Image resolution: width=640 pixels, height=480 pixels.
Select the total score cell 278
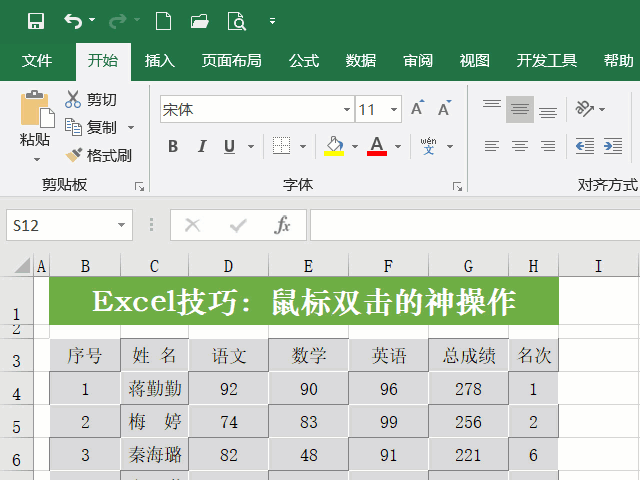coord(468,388)
